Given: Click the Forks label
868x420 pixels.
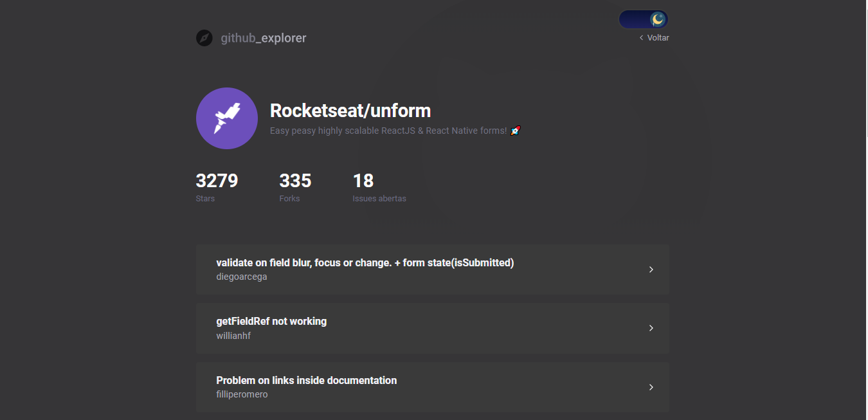Looking at the screenshot, I should (x=289, y=199).
